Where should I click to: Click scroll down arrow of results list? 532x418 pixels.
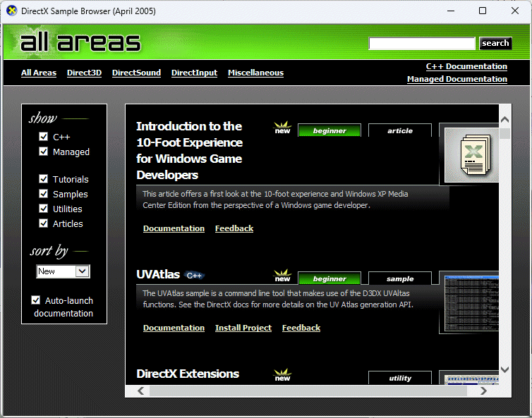pyautogui.click(x=505, y=369)
